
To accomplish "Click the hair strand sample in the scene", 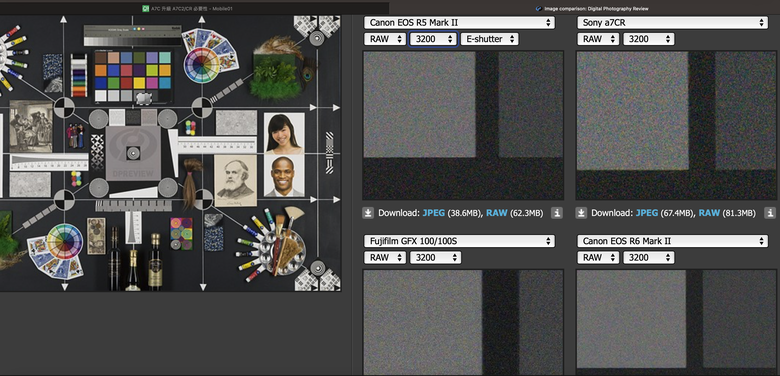I will pos(191,184).
